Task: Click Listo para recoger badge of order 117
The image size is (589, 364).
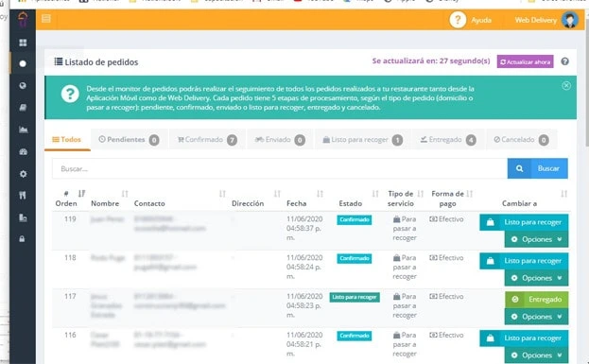Action: coord(355,297)
